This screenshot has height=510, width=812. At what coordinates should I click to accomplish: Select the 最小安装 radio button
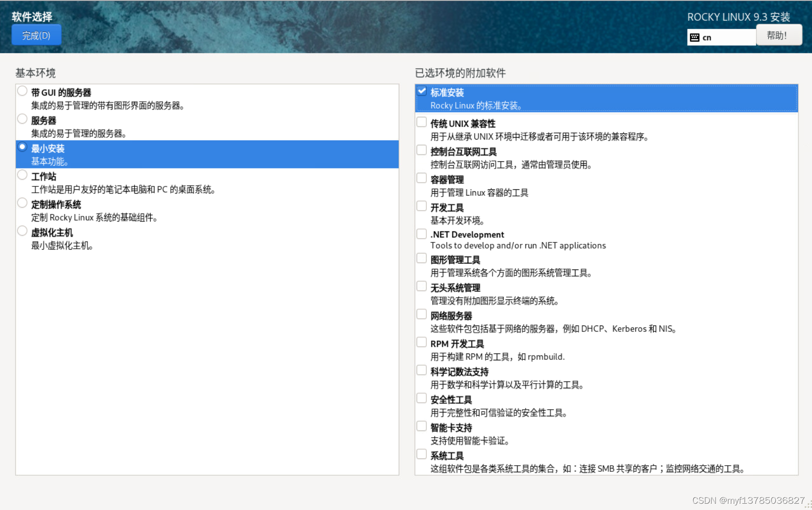(22, 147)
